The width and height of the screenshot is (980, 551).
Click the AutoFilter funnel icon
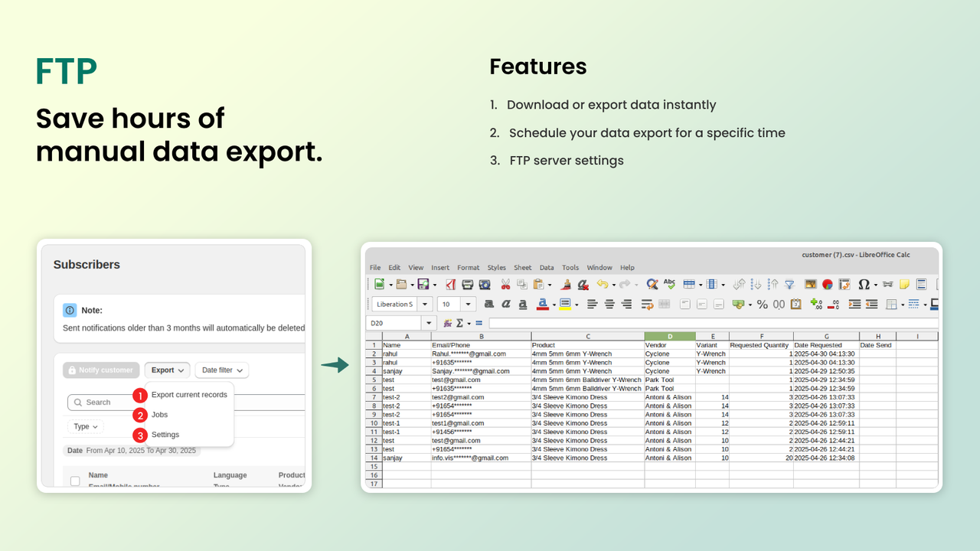click(789, 284)
